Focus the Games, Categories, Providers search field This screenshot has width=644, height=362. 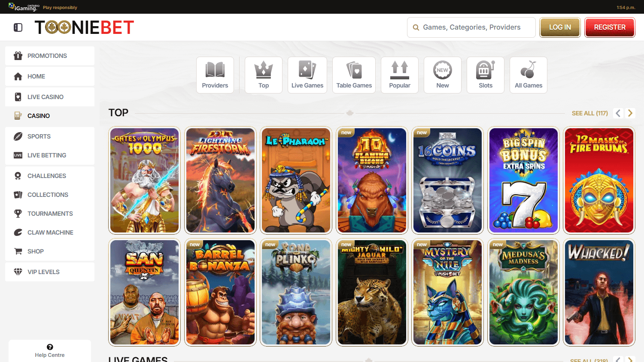click(x=471, y=27)
